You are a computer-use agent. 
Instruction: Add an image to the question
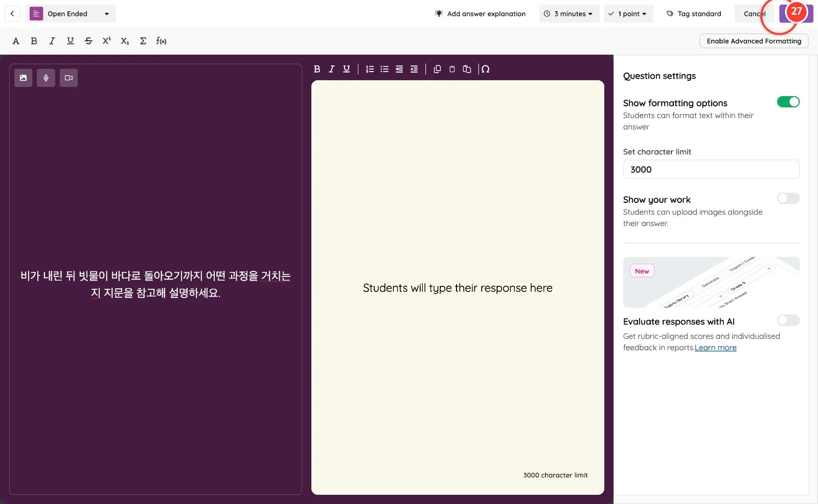(x=24, y=78)
